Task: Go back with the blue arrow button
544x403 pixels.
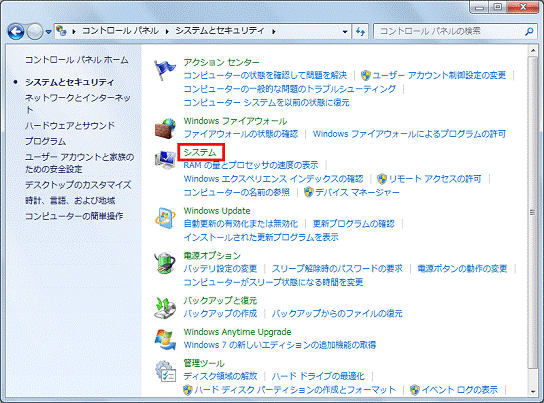Action: pos(16,32)
